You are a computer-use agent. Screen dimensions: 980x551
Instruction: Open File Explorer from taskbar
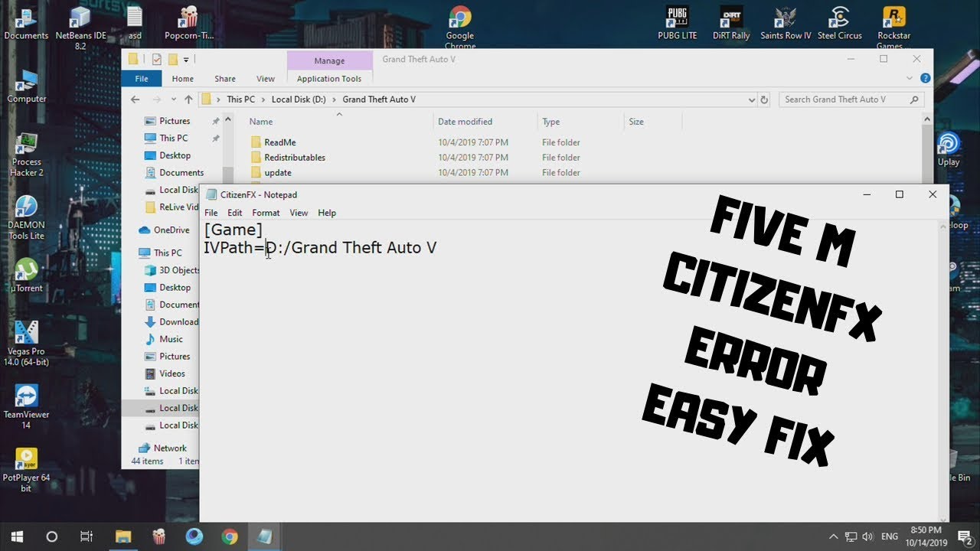pyautogui.click(x=123, y=536)
